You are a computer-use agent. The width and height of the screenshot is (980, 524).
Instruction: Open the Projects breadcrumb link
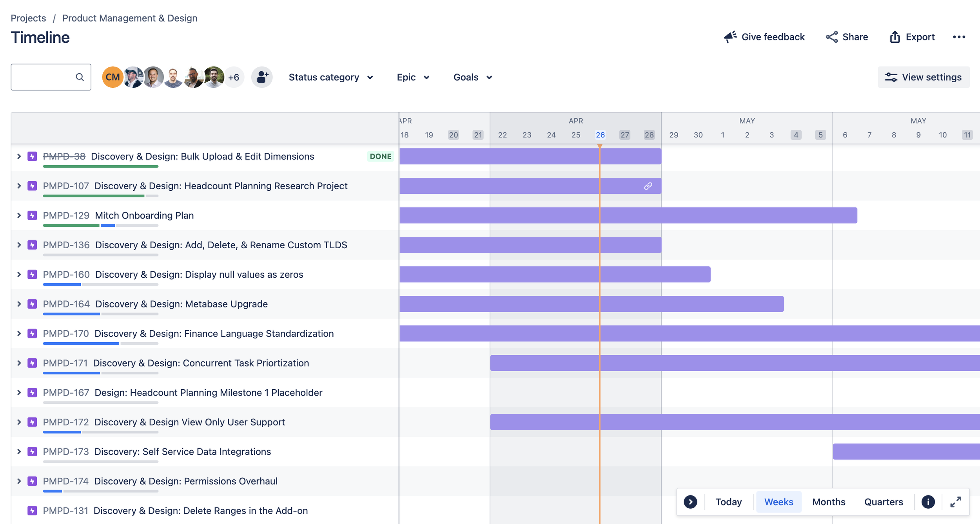coord(29,18)
